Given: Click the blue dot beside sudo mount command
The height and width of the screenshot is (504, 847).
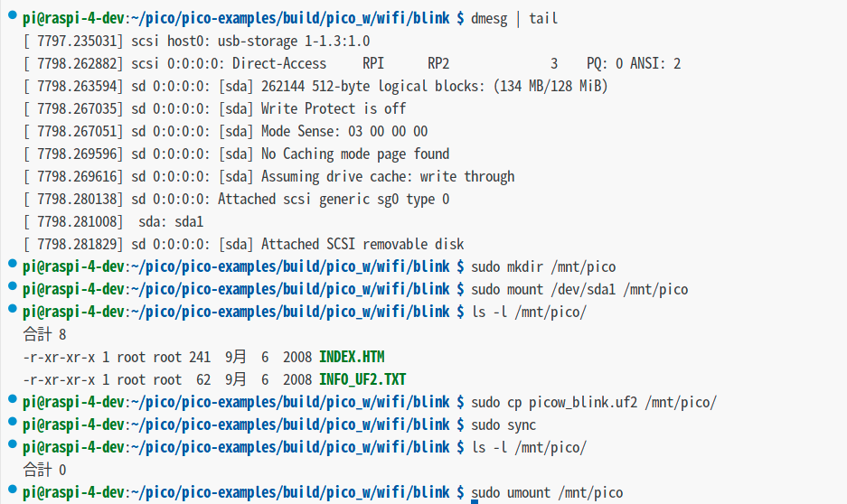Looking at the screenshot, I should (x=13, y=286).
